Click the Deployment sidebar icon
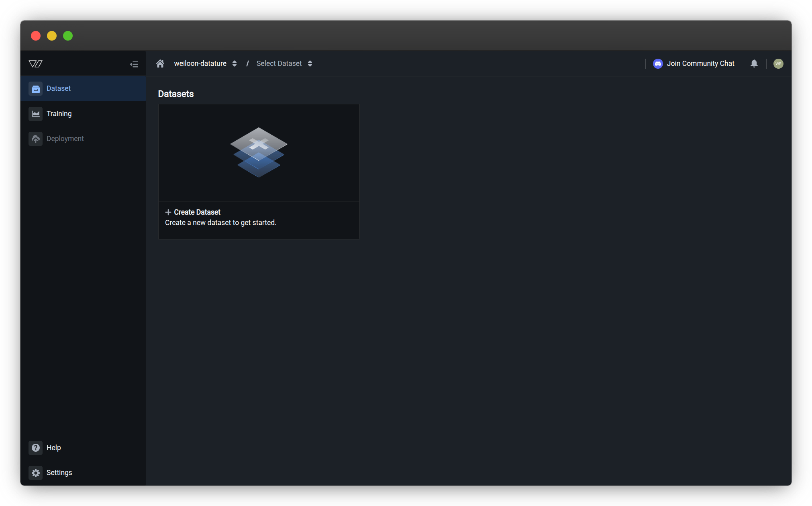The height and width of the screenshot is (506, 812). tap(35, 138)
